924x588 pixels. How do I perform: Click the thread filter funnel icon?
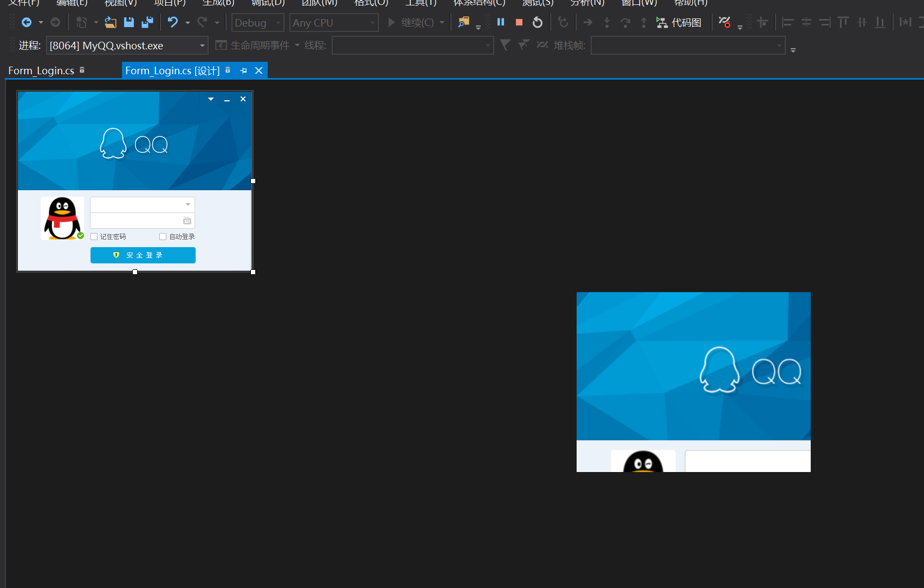505,45
